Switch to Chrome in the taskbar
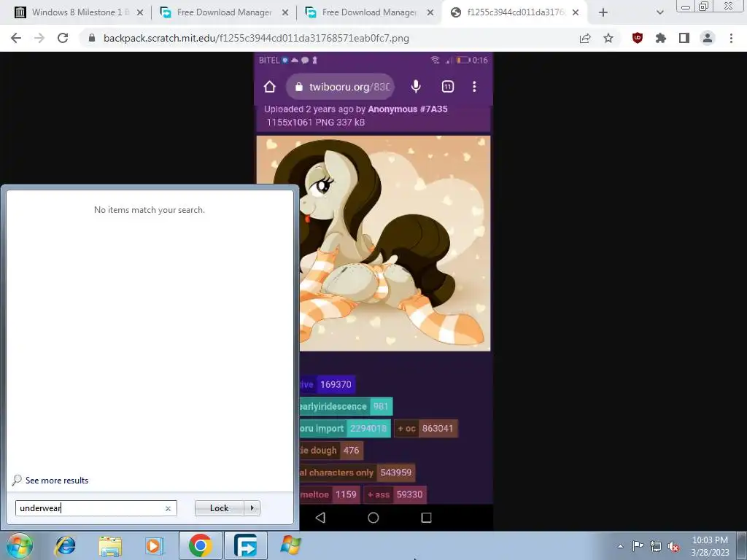The height and width of the screenshot is (560, 747). (x=201, y=545)
